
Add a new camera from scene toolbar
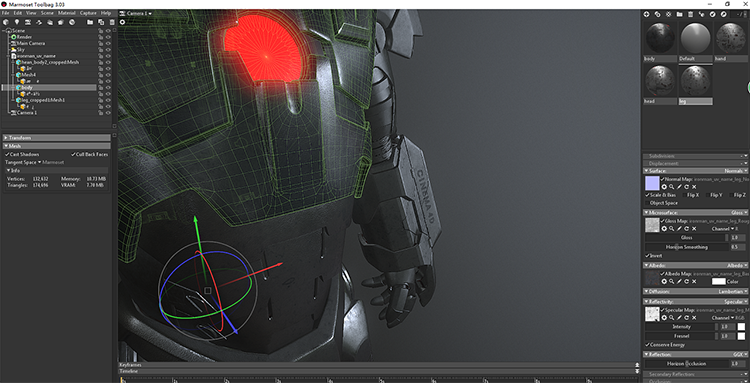(28, 22)
